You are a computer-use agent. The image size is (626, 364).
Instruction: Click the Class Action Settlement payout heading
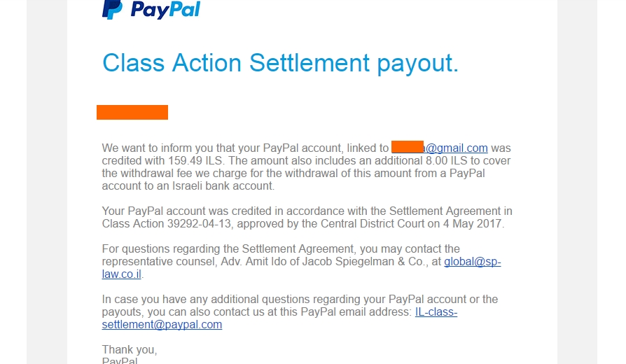[x=280, y=63]
